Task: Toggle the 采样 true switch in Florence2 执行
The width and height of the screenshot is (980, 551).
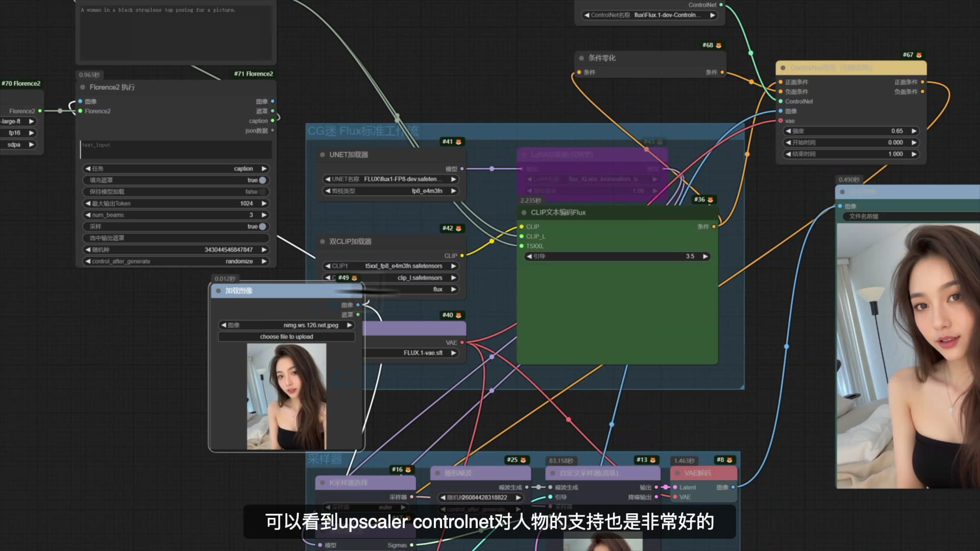Action: [x=262, y=227]
